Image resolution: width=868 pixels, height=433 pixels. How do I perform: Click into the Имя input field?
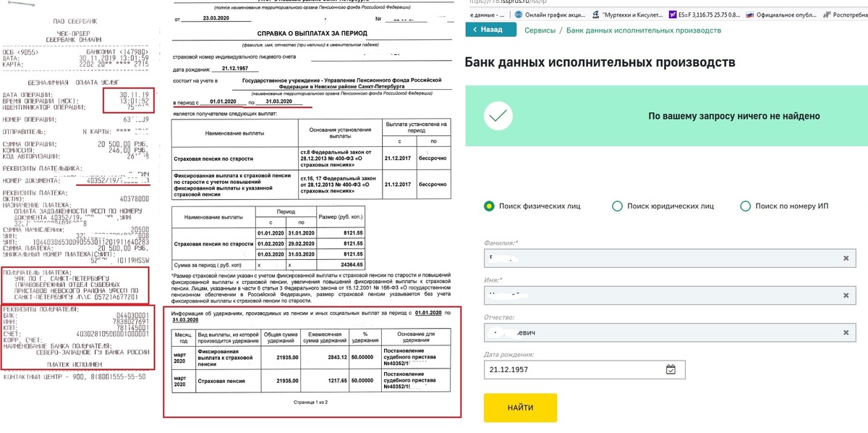click(x=669, y=295)
